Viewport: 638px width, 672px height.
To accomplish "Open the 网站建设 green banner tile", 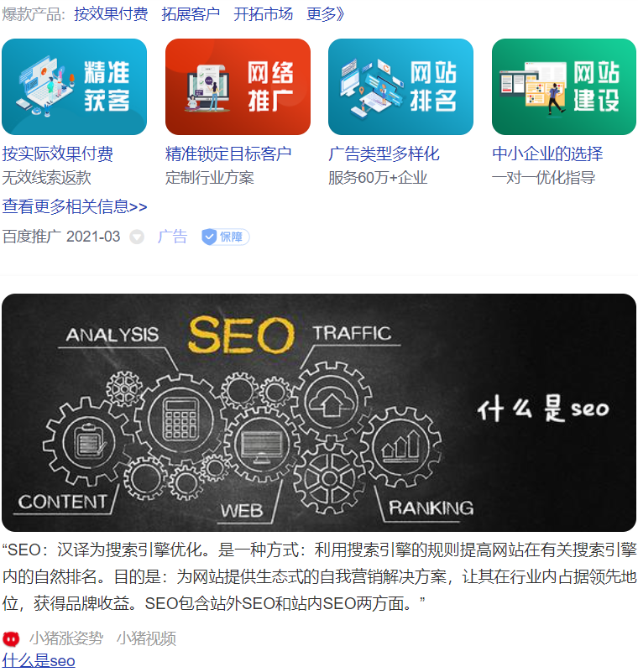I will (x=564, y=86).
